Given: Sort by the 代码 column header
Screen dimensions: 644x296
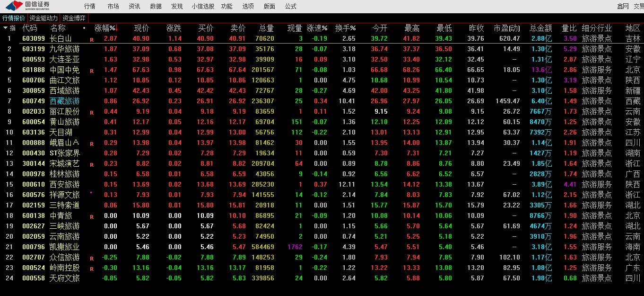Looking at the screenshot, I should tap(30, 28).
